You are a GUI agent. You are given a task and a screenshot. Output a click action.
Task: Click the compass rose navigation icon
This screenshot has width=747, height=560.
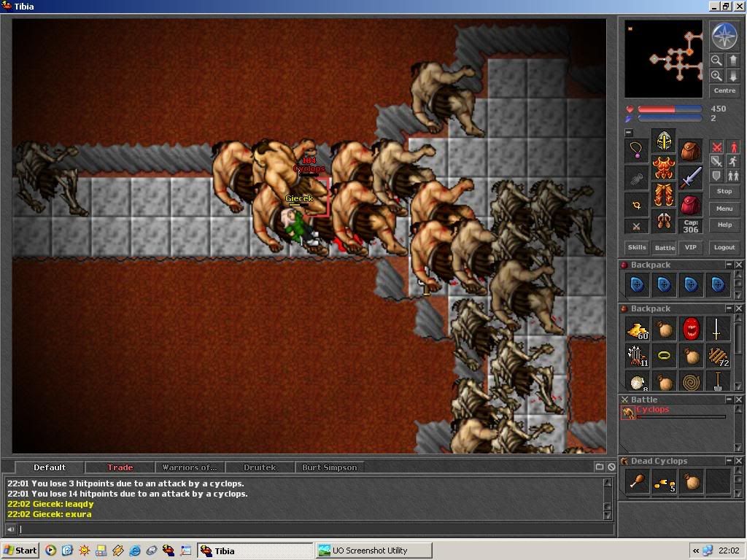724,36
